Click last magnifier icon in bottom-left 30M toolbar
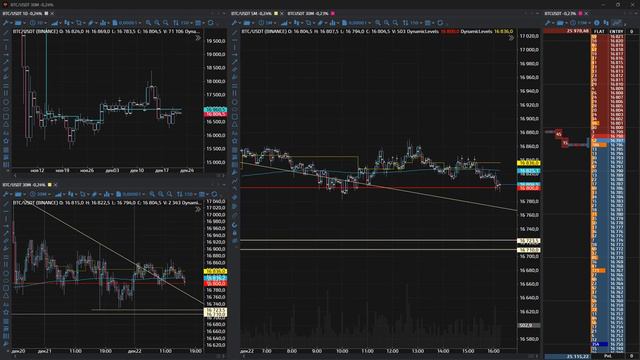The width and height of the screenshot is (640, 360). tap(169, 194)
